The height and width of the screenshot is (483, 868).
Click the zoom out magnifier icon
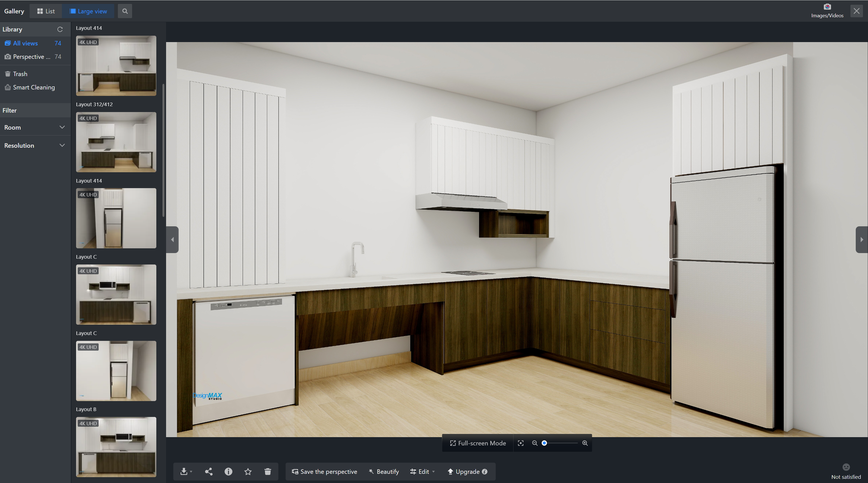[535, 443]
